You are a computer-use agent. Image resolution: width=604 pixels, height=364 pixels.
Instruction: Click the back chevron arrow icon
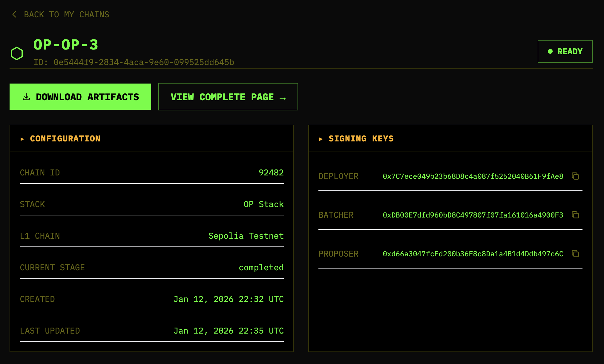[x=14, y=14]
